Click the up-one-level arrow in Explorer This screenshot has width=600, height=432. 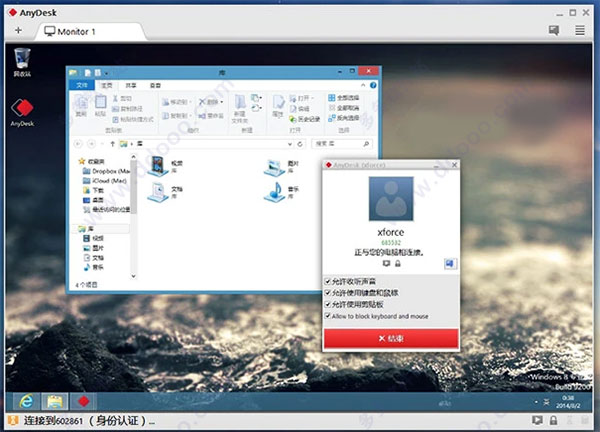(x=112, y=144)
